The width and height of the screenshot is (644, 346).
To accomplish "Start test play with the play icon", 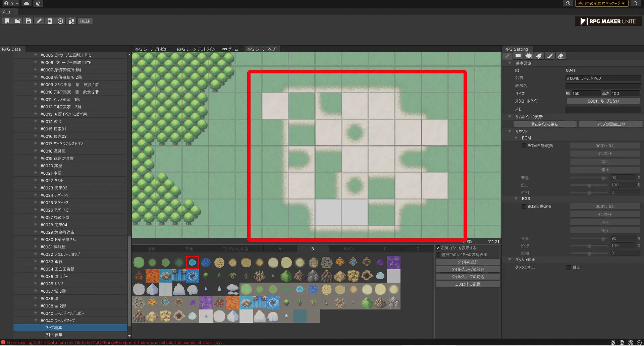I will 60,21.
